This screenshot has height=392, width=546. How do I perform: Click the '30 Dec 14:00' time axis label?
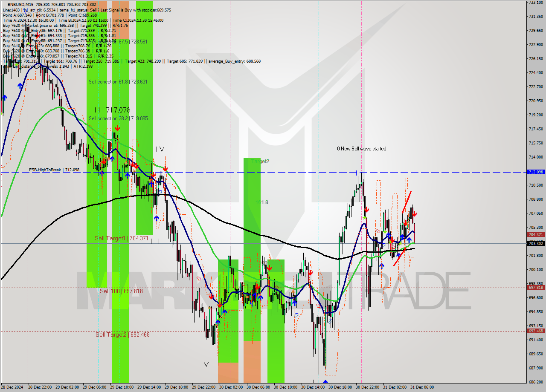[x=313, y=387]
